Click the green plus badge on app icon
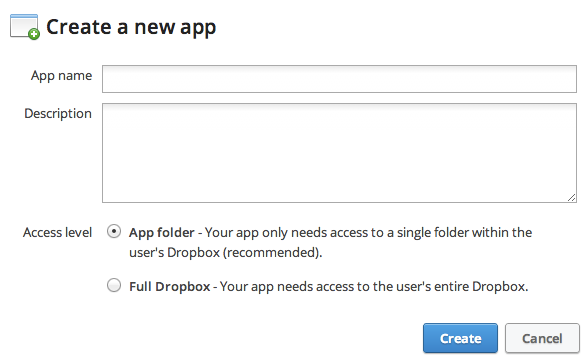This screenshot has width=587, height=363. (34, 34)
